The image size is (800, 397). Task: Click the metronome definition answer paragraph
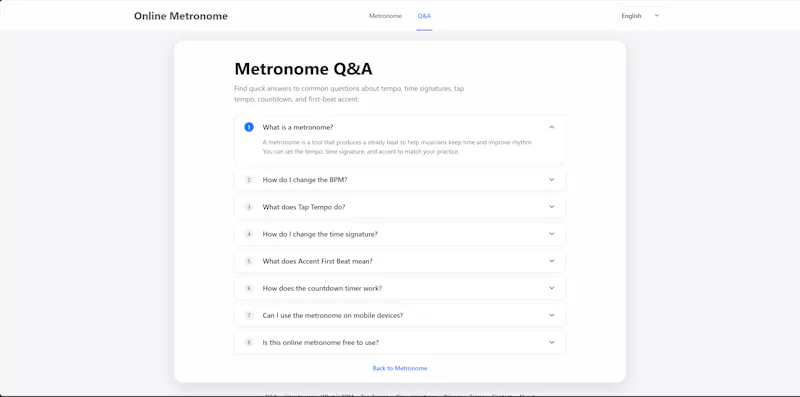coord(397,147)
